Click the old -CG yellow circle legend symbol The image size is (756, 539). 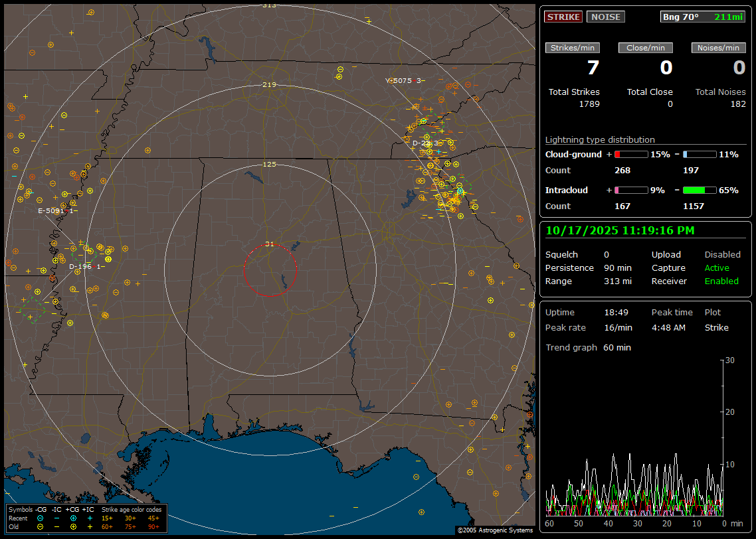click(x=40, y=526)
